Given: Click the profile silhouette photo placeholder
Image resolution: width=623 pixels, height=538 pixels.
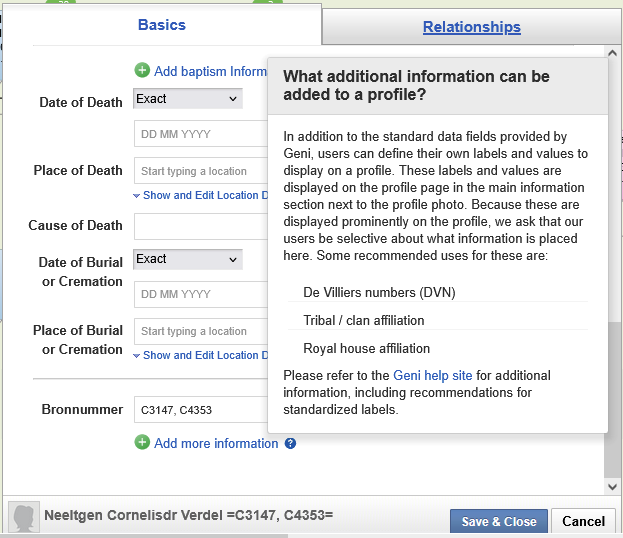Looking at the screenshot, I should (x=23, y=517).
